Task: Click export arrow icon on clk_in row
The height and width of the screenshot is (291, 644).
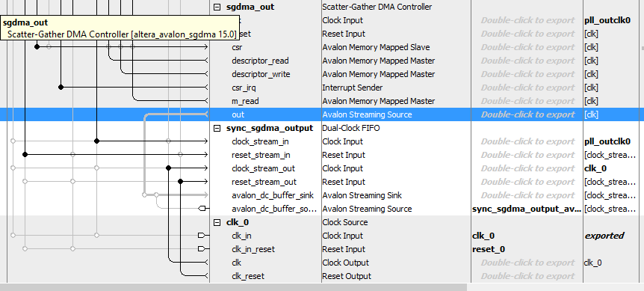Action: pyautogui.click(x=202, y=236)
